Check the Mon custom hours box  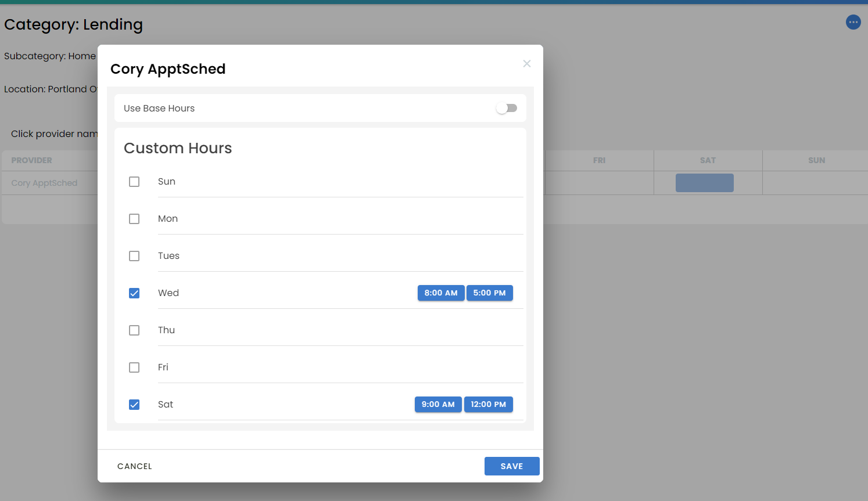[134, 219]
